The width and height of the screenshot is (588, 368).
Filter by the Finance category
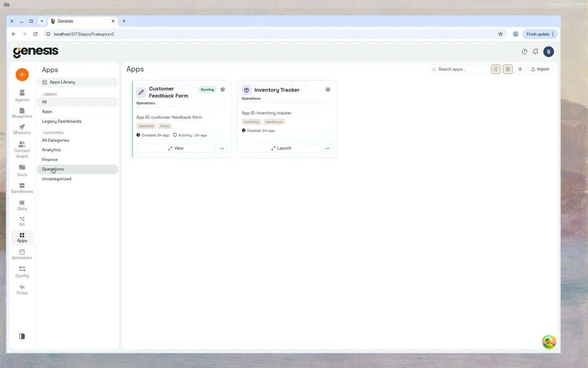77,160
